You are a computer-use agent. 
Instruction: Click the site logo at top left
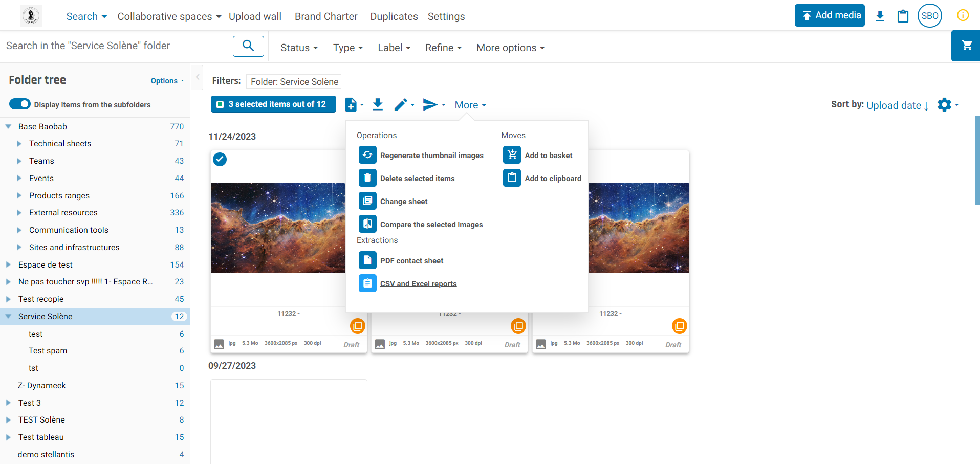[31, 16]
